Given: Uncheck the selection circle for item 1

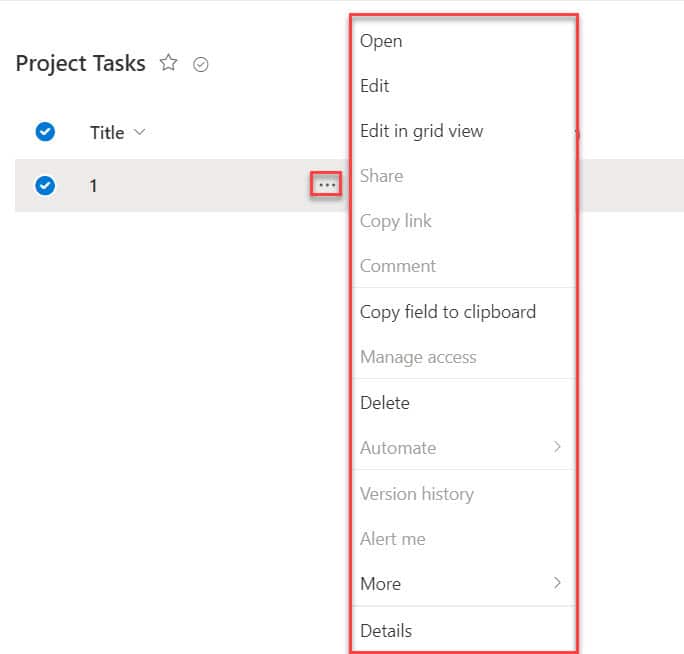Looking at the screenshot, I should click(45, 185).
